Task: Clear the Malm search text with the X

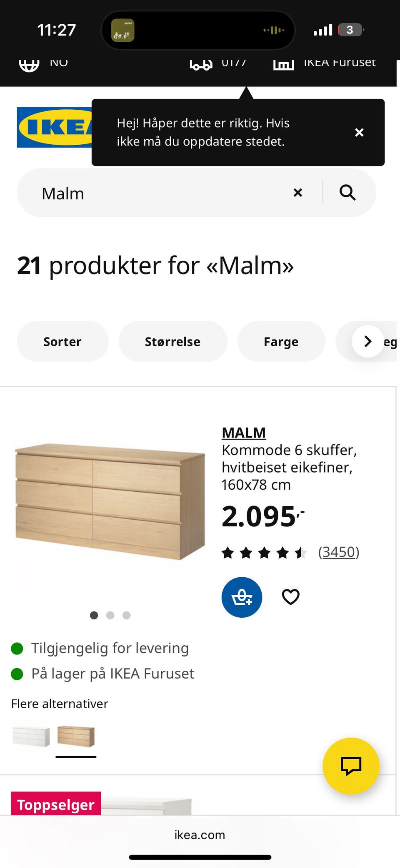Action: coord(297,192)
